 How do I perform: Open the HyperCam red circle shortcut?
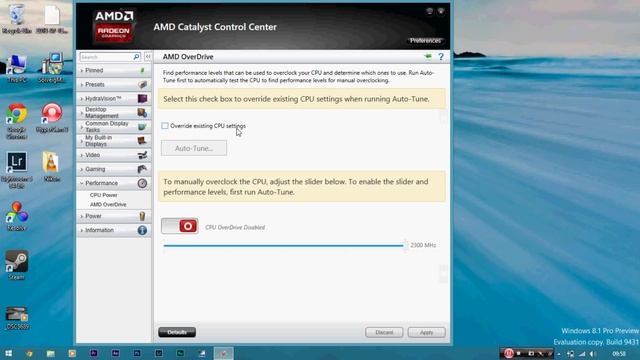click(52, 118)
